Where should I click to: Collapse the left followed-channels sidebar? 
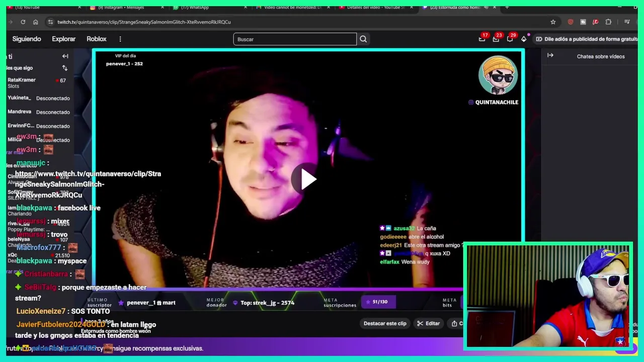click(65, 56)
